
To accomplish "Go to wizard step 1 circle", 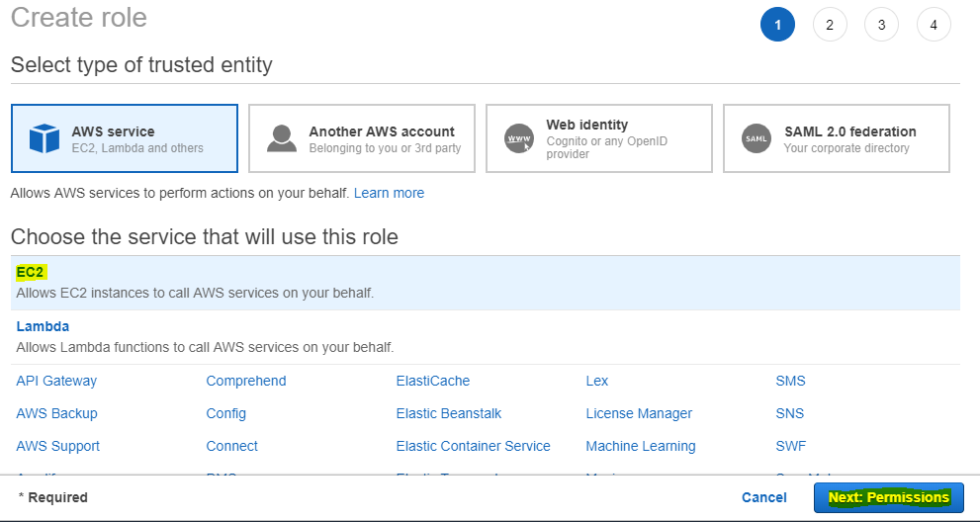I will 777,25.
